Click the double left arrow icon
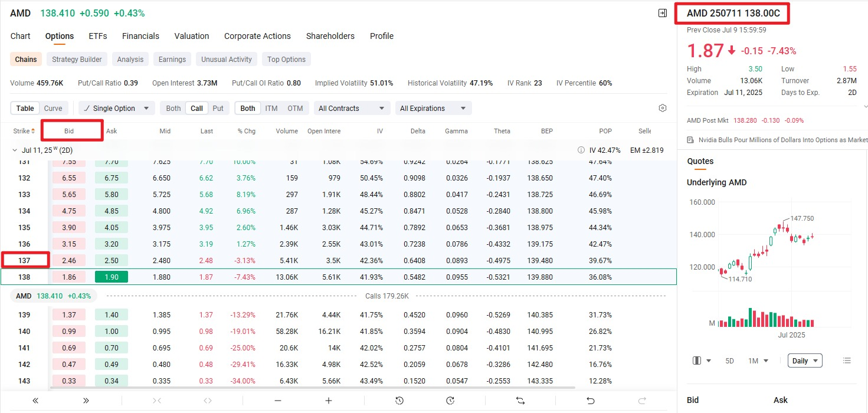The height and width of the screenshot is (413, 868). [x=35, y=401]
